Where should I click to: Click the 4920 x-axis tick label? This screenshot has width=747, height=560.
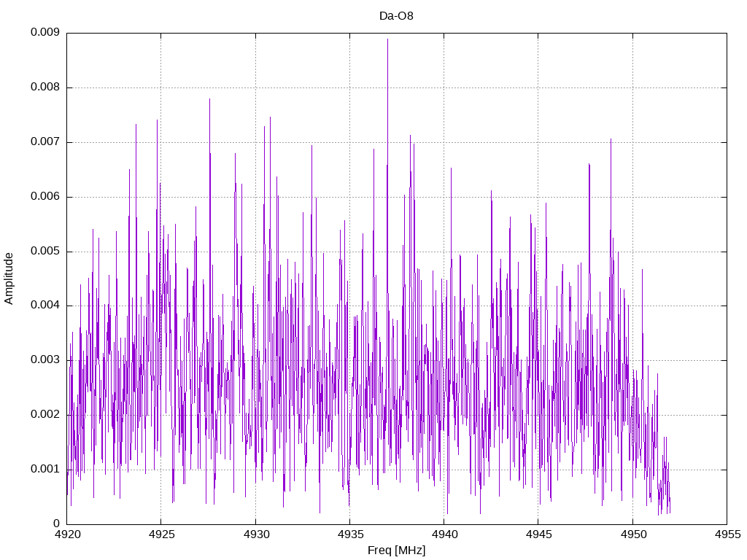pyautogui.click(x=67, y=534)
